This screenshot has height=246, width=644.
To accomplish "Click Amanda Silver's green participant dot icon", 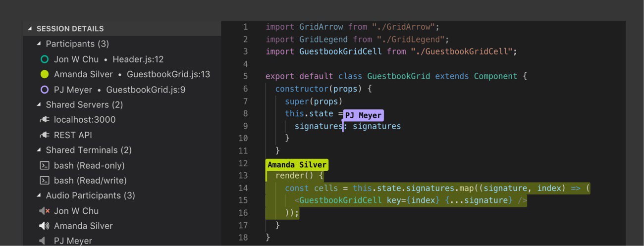I will click(45, 75).
